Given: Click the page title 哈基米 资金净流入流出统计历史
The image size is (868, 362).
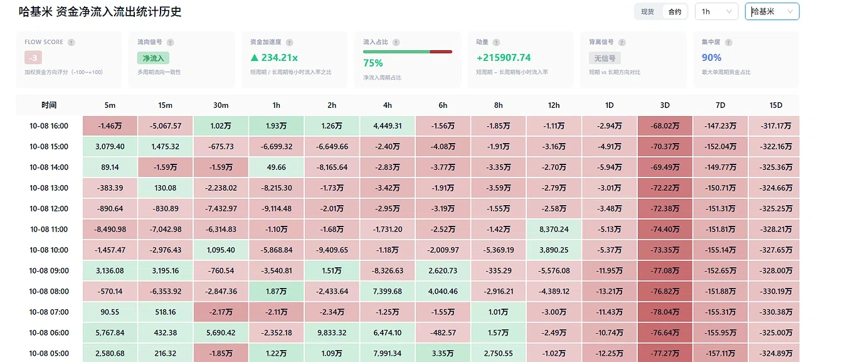Looking at the screenshot, I should coord(100,11).
